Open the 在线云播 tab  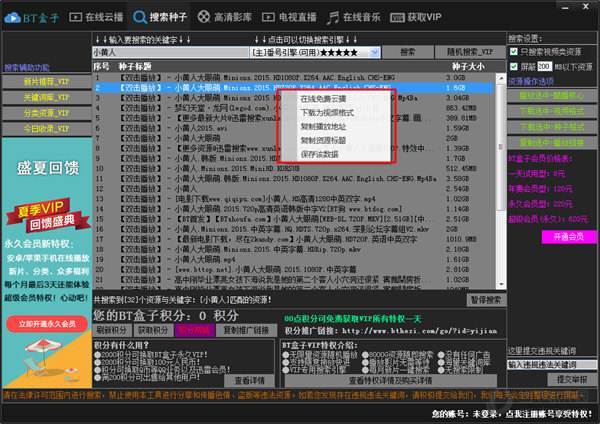(x=96, y=17)
